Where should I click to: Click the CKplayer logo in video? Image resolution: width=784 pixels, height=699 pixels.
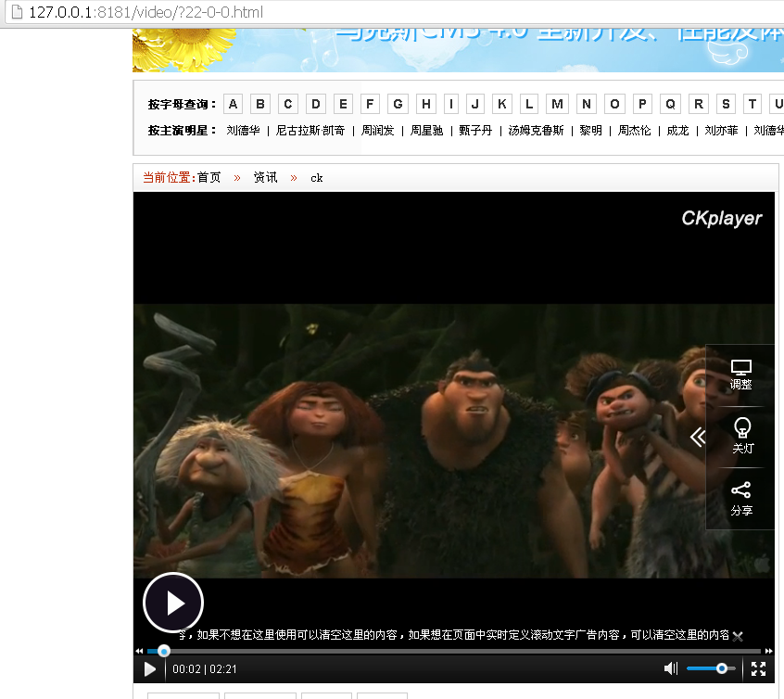click(x=722, y=218)
